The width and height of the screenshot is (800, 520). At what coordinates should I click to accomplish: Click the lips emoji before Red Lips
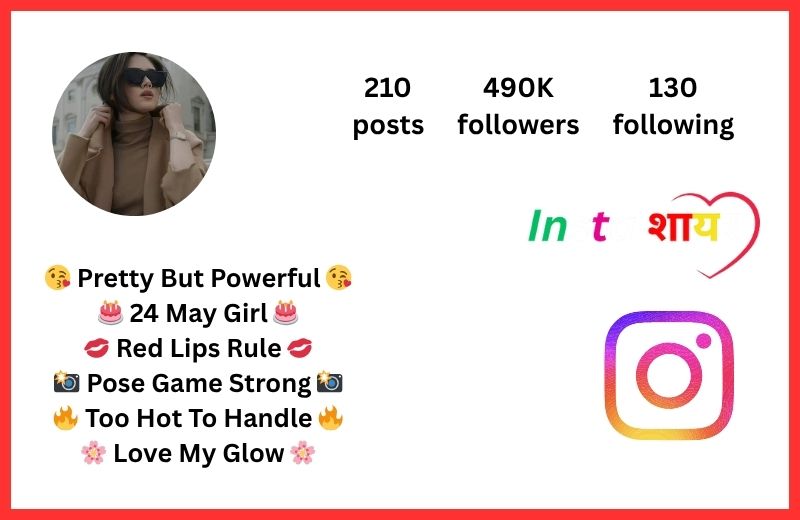(96, 348)
